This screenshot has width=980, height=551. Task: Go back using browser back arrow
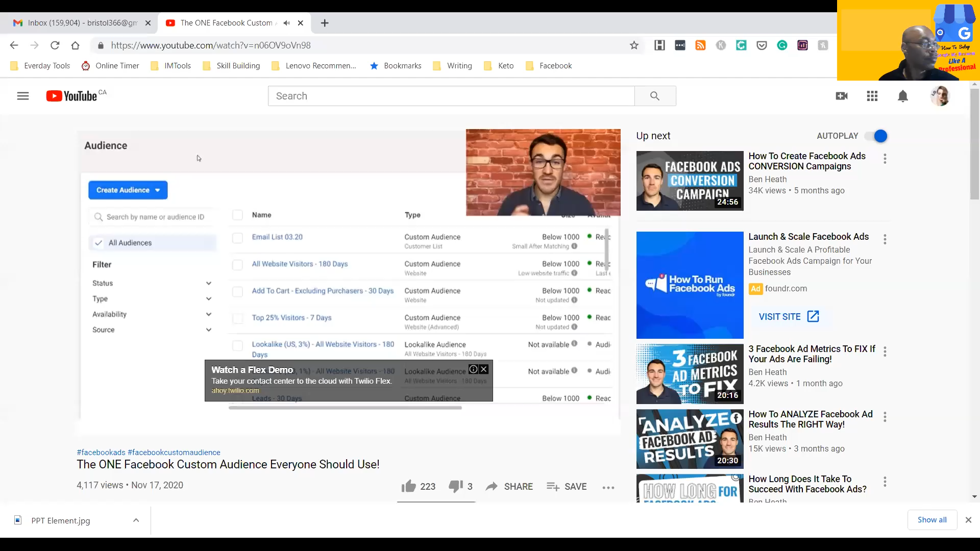[14, 45]
